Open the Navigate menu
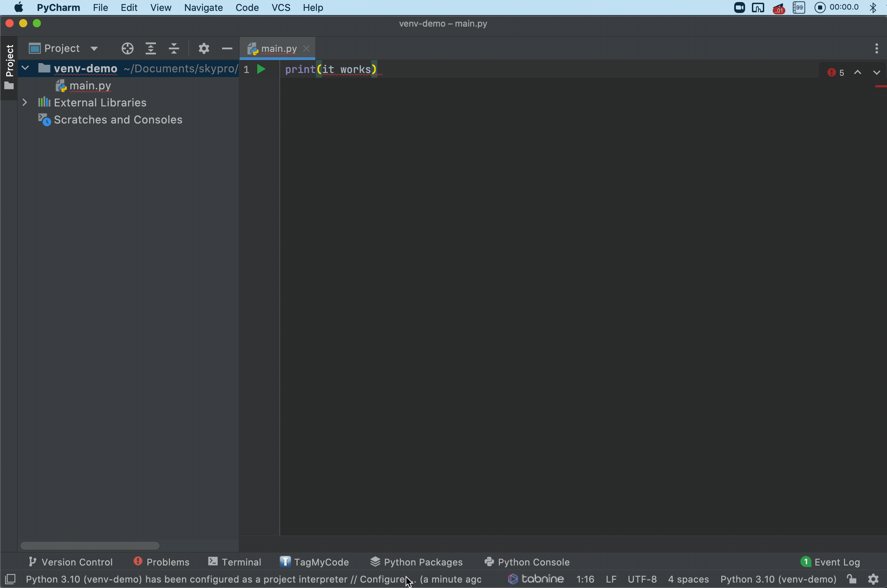Screen dimensions: 887x588 click(x=203, y=8)
